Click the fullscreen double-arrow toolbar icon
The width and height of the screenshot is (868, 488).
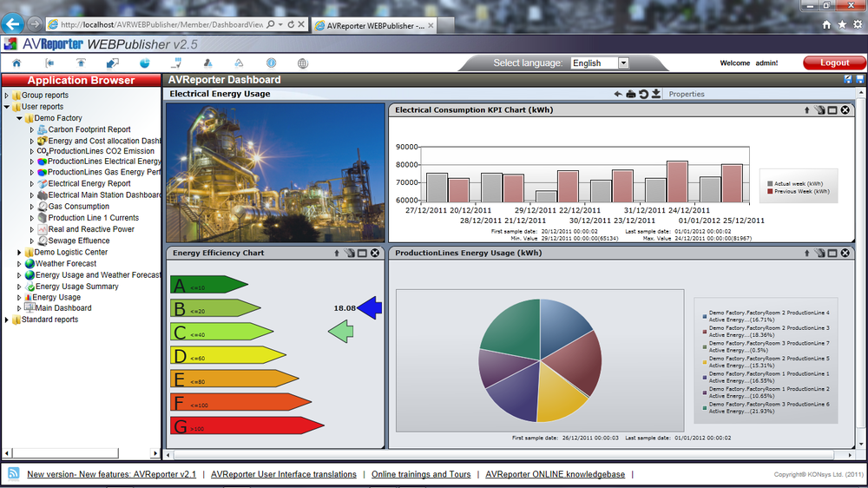(x=112, y=63)
